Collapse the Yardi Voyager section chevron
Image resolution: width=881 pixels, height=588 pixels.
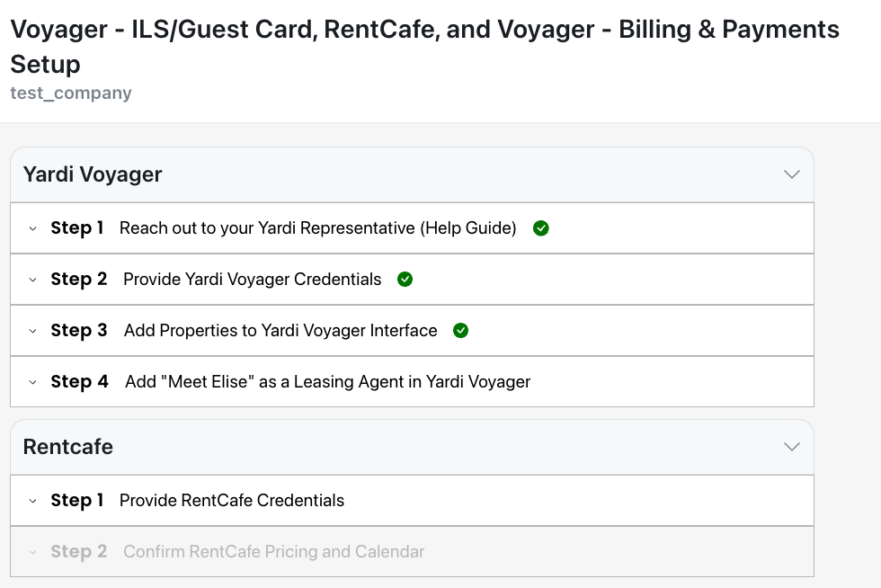tap(792, 174)
